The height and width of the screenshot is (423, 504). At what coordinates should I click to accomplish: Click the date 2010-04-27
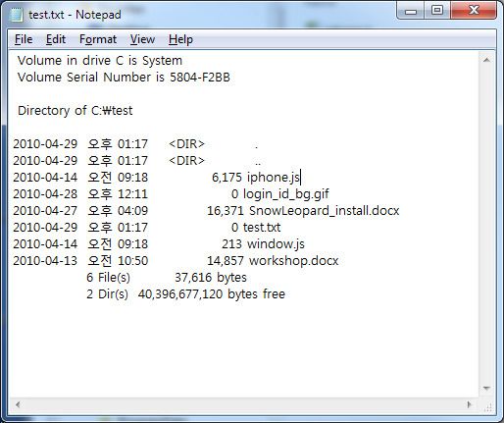tap(45, 211)
